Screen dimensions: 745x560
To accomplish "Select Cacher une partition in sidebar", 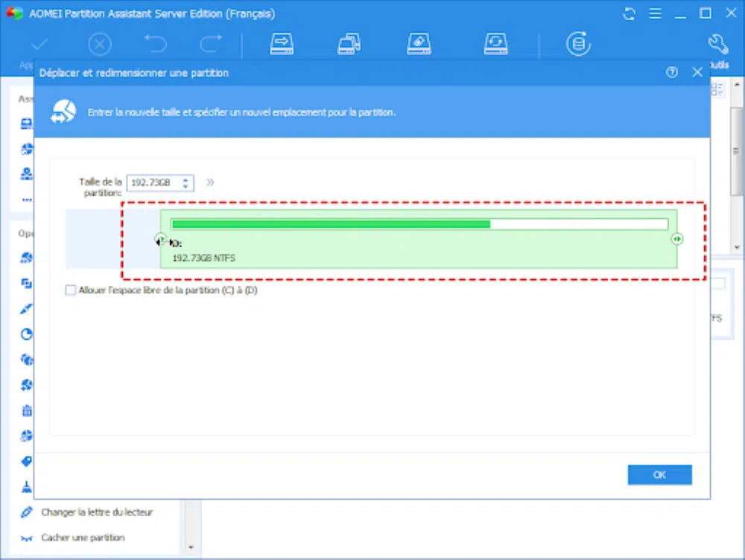I will coord(83,538).
